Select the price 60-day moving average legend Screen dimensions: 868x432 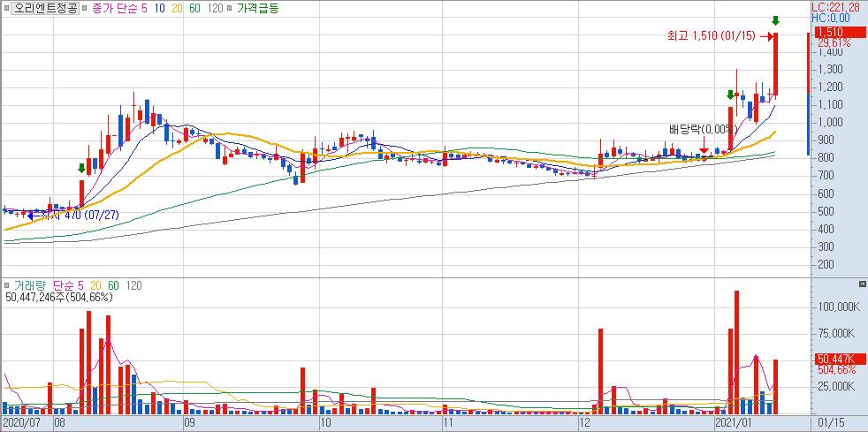(195, 8)
